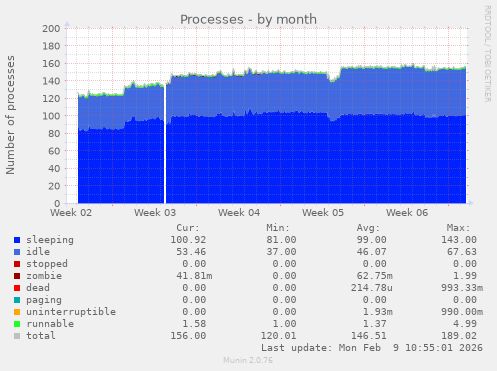Image resolution: width=497 pixels, height=371 pixels.
Task: Click the 160 y-axis tick label
Action: (51, 64)
